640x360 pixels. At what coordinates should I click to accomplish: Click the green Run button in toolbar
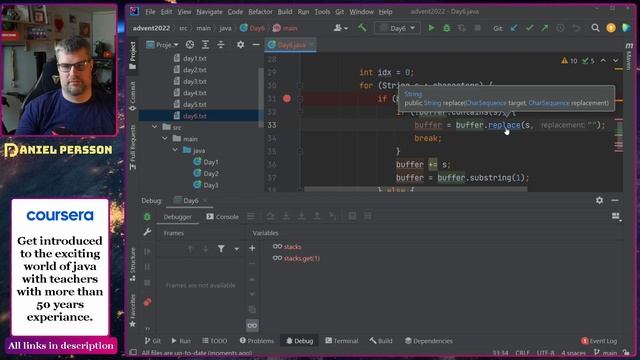tap(431, 28)
